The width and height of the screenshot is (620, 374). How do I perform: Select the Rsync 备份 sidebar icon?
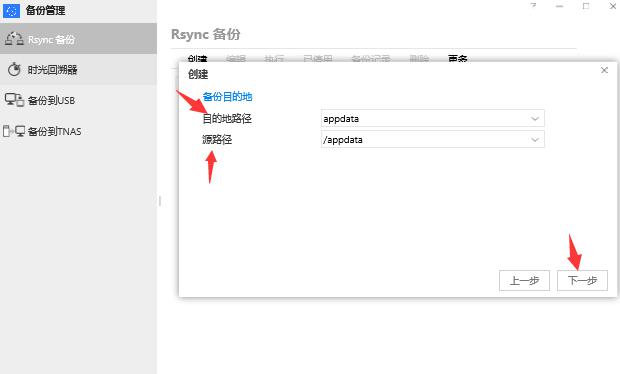click(14, 39)
